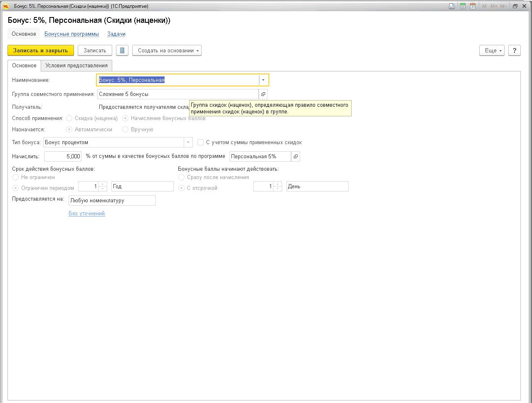Image resolution: width=532 pixels, height=403 pixels.
Task: Open the Группа совместного применения field's open button
Action: pyautogui.click(x=263, y=94)
